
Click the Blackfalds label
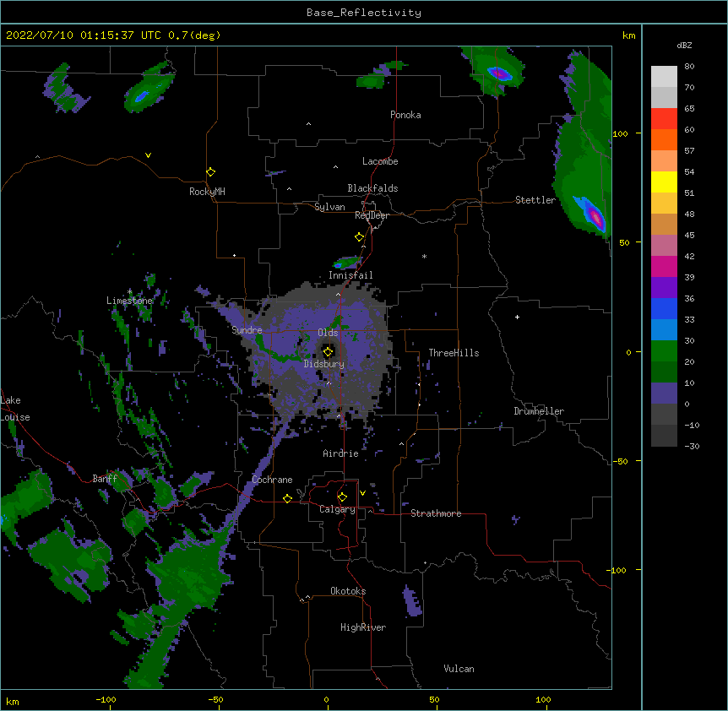372,188
